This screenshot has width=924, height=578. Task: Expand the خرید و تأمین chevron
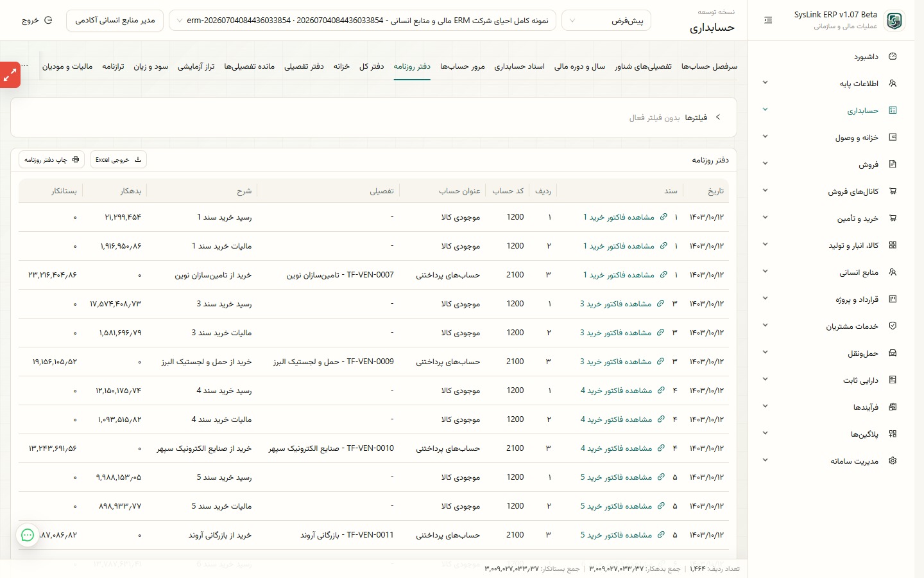765,218
